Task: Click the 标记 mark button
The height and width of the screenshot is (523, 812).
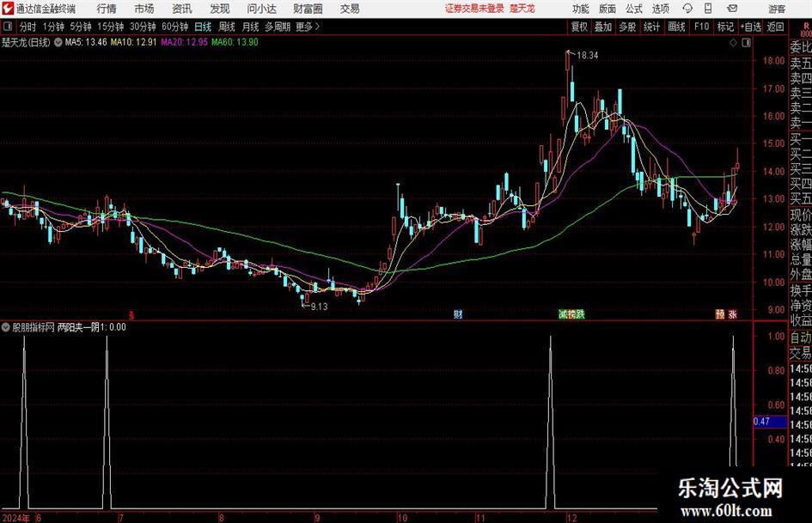Action: click(725, 27)
